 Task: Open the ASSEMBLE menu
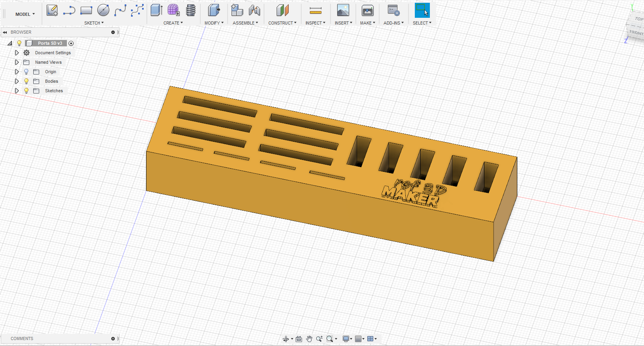coord(245,23)
